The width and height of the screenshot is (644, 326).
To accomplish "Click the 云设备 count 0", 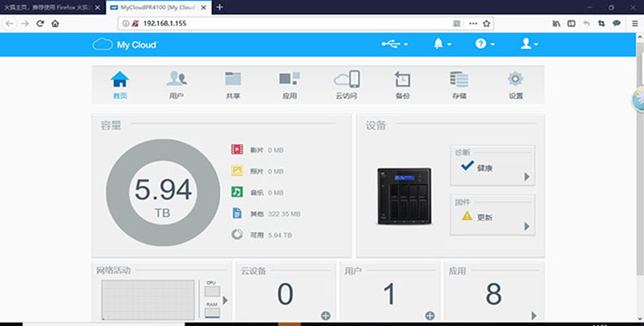I will (x=285, y=294).
